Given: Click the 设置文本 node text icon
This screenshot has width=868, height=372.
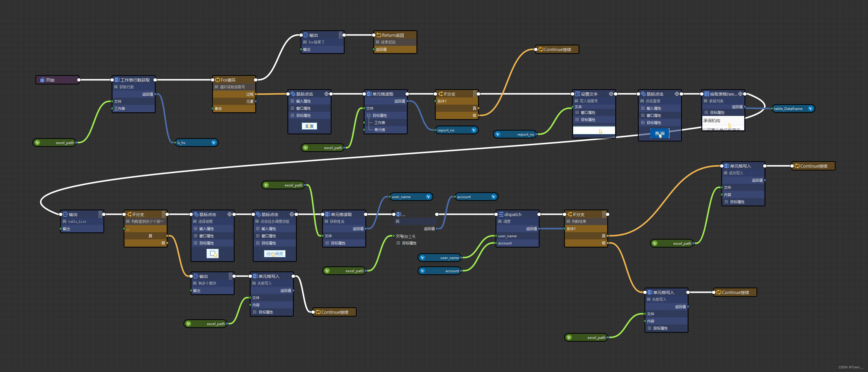Looking at the screenshot, I should (x=577, y=94).
